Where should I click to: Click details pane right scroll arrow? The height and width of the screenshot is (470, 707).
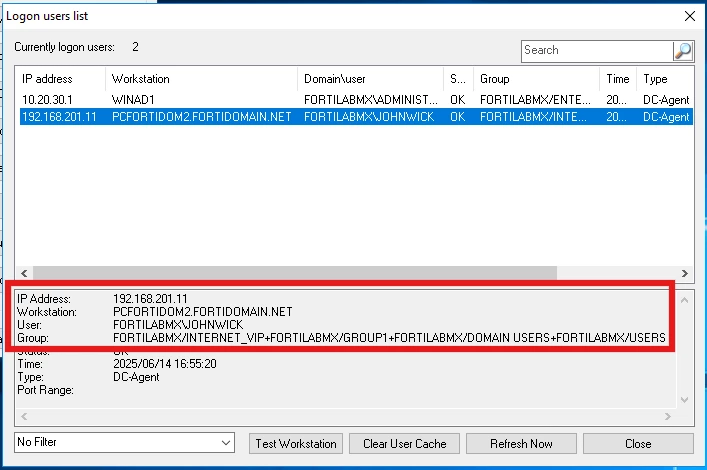(x=668, y=416)
